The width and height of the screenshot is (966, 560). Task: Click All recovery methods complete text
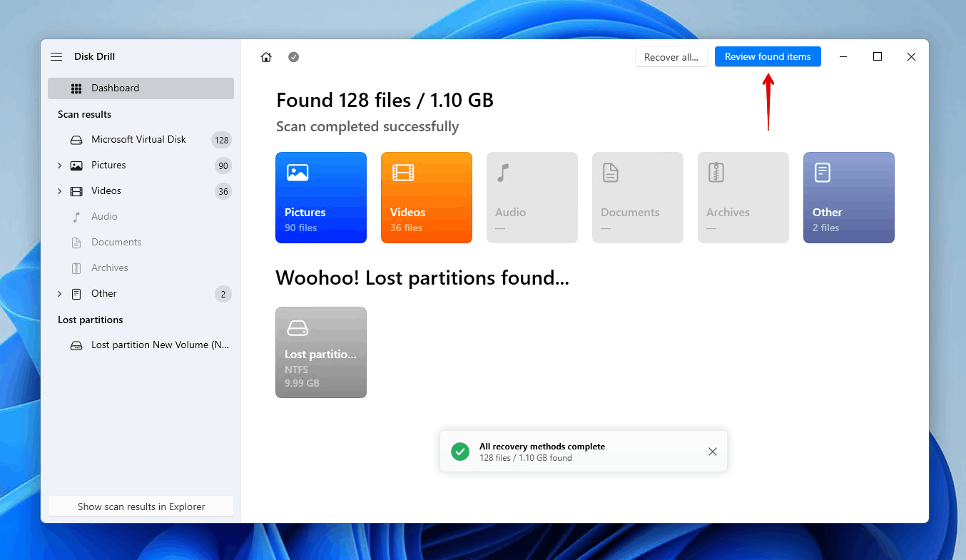(542, 447)
